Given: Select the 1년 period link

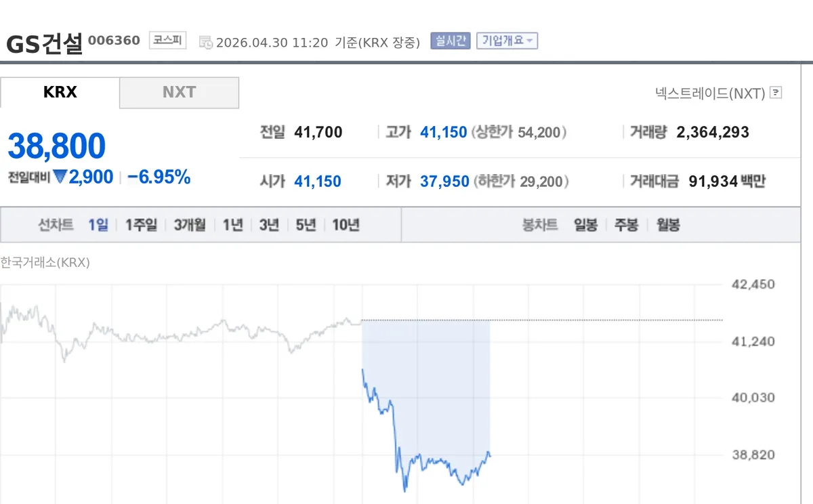Looking at the screenshot, I should click(232, 224).
